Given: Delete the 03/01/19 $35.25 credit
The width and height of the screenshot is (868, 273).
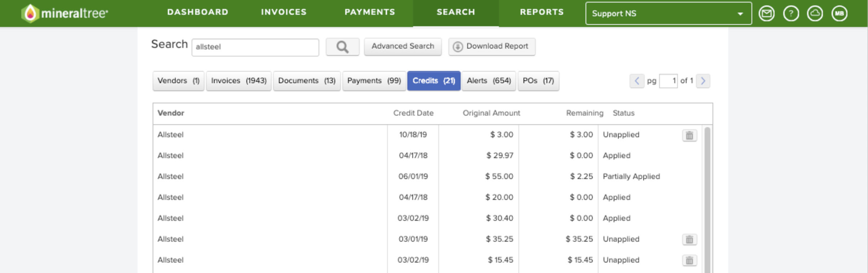Looking at the screenshot, I should (x=689, y=240).
